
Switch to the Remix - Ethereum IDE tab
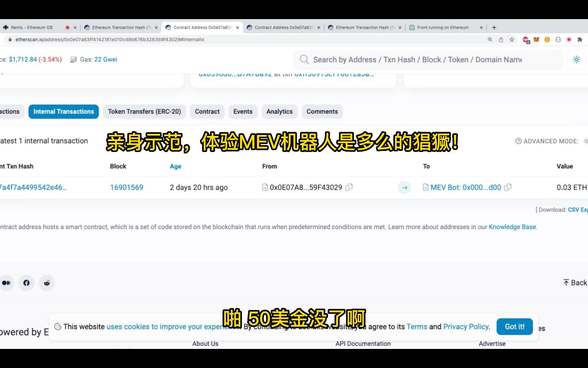(32, 28)
